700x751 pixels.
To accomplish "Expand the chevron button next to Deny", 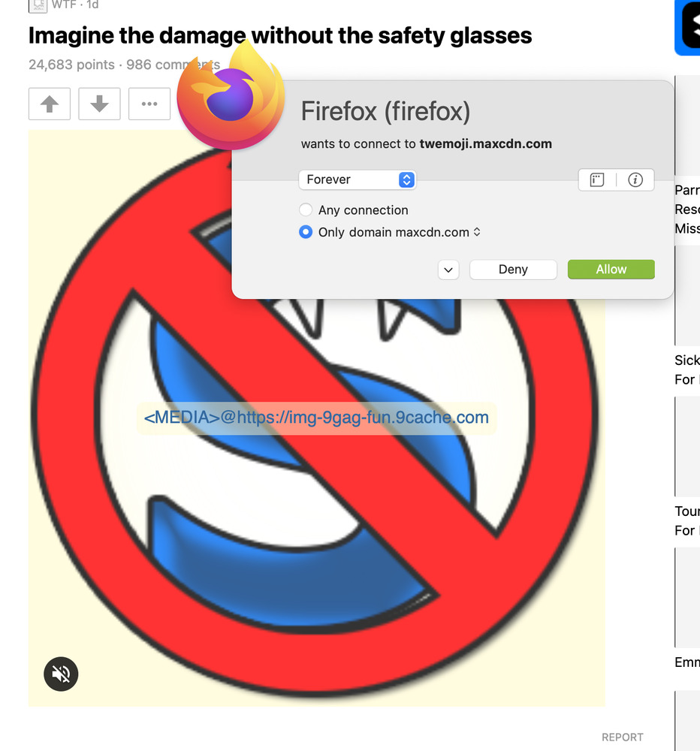I will [x=448, y=270].
